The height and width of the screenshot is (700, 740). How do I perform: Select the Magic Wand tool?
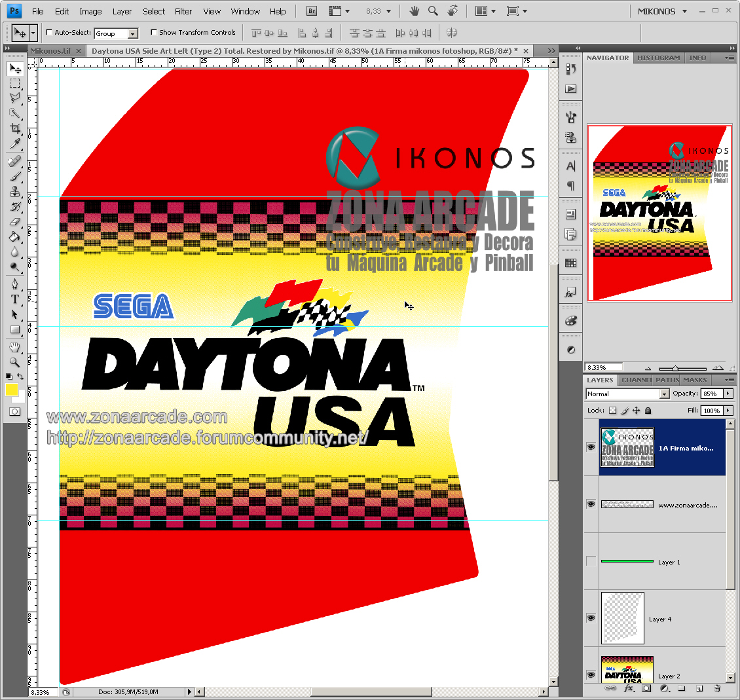pyautogui.click(x=15, y=113)
